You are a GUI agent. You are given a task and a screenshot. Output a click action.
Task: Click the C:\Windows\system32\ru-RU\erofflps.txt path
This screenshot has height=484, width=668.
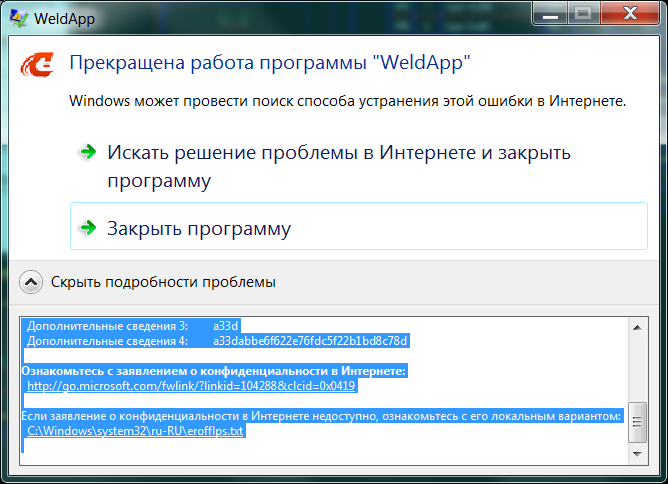tap(135, 431)
